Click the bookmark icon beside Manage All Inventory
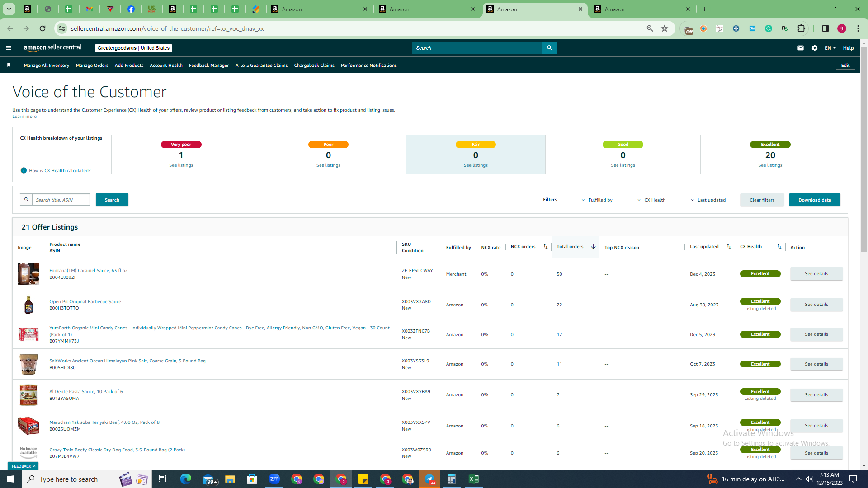 pyautogui.click(x=9, y=65)
